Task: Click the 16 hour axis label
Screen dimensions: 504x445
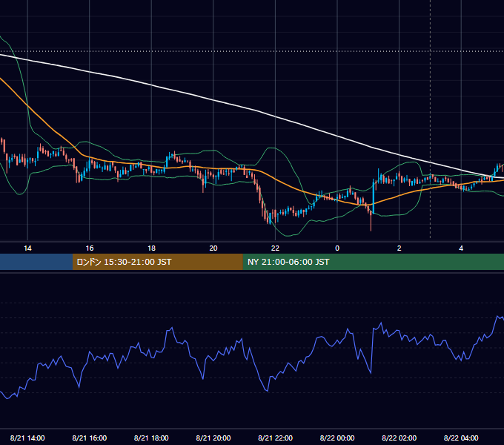Action: [x=90, y=248]
